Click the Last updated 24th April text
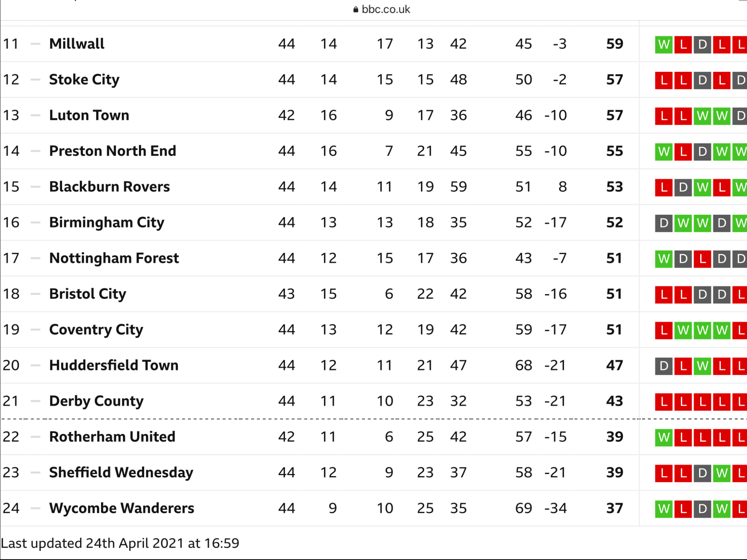Screen dimensions: 747x560 pos(120,543)
